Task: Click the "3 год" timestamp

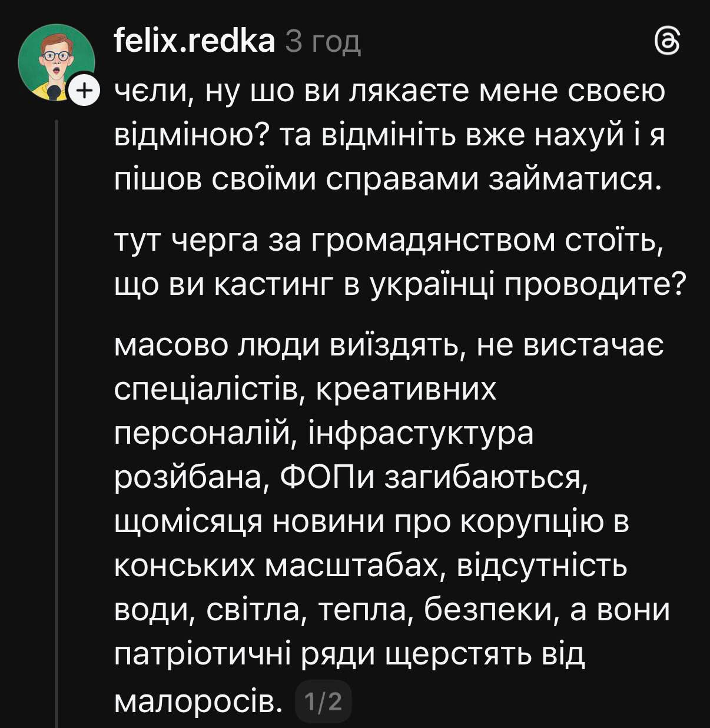Action: (321, 43)
